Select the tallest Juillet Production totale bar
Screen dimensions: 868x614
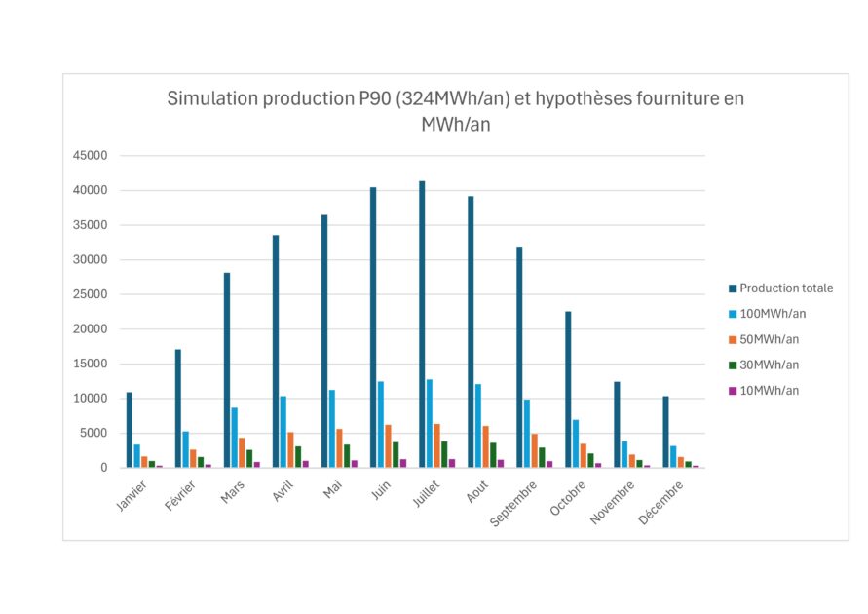(422, 325)
